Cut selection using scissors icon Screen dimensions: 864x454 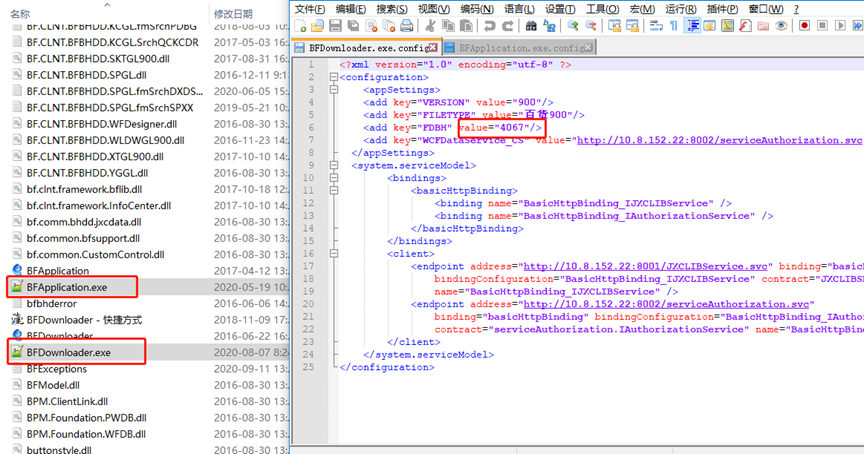(x=430, y=25)
